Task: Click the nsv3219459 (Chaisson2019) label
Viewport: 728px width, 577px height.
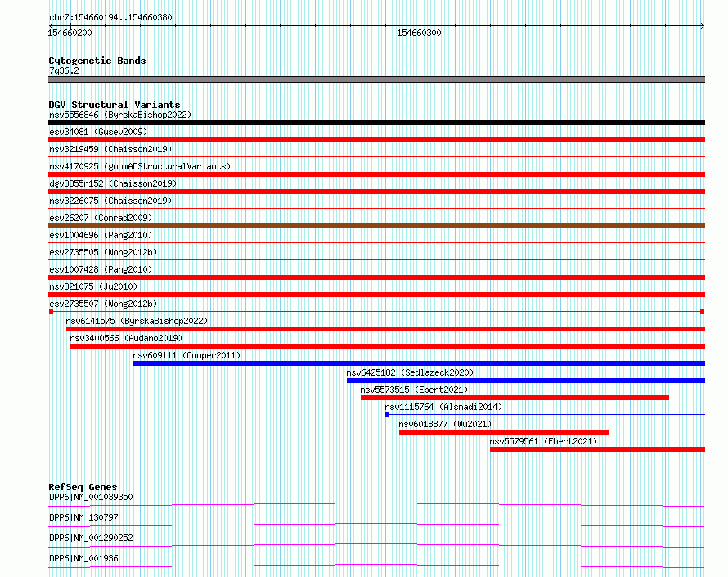Action: 110,149
